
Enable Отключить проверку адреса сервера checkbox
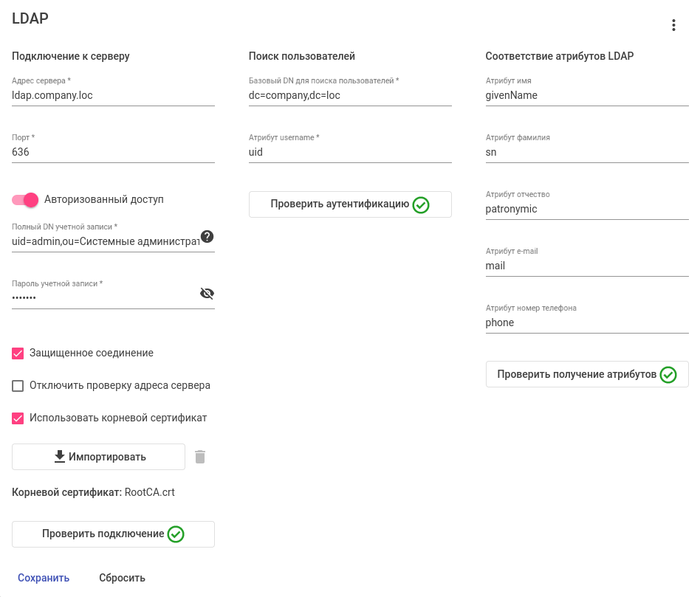(x=18, y=386)
